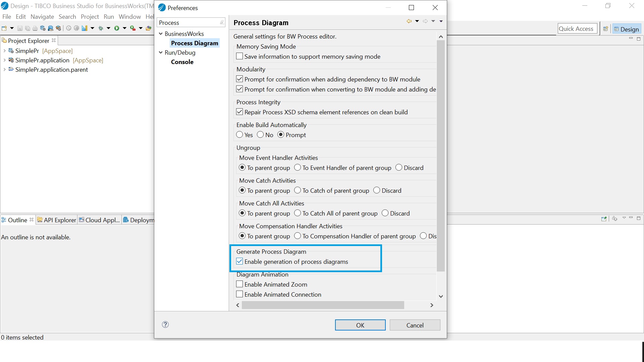Open the New wizard dropdown arrow

point(12,28)
